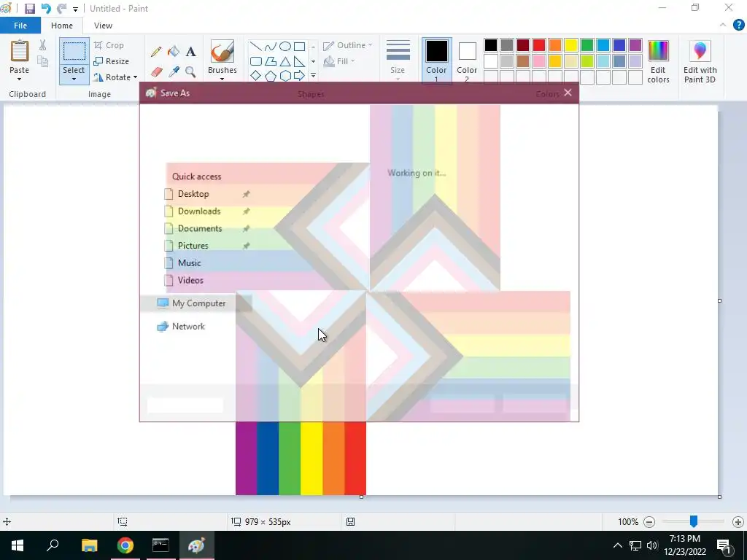Choose the Hexagon shape
The height and width of the screenshot is (560, 747).
(285, 75)
